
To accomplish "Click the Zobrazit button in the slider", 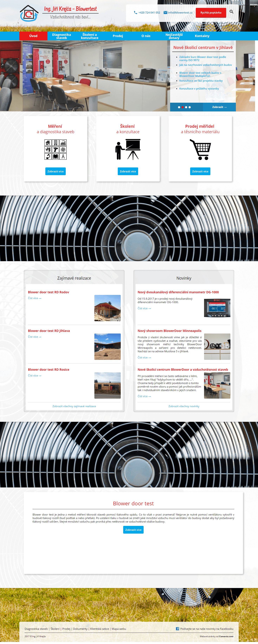I will 219,107.
